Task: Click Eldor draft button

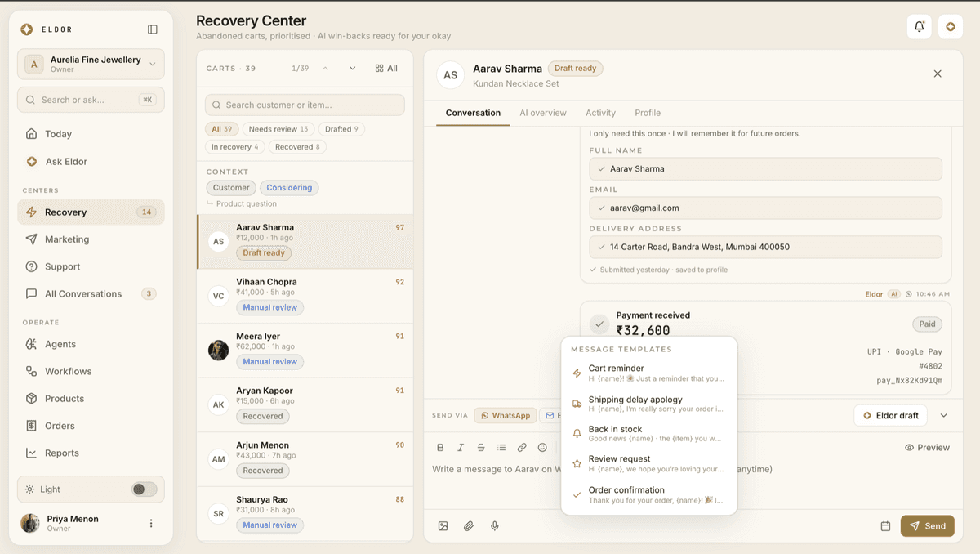Action: coord(891,416)
